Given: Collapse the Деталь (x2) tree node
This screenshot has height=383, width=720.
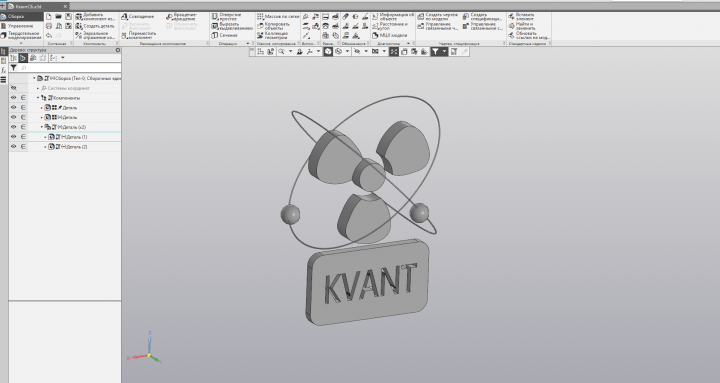Looking at the screenshot, I should 42,127.
